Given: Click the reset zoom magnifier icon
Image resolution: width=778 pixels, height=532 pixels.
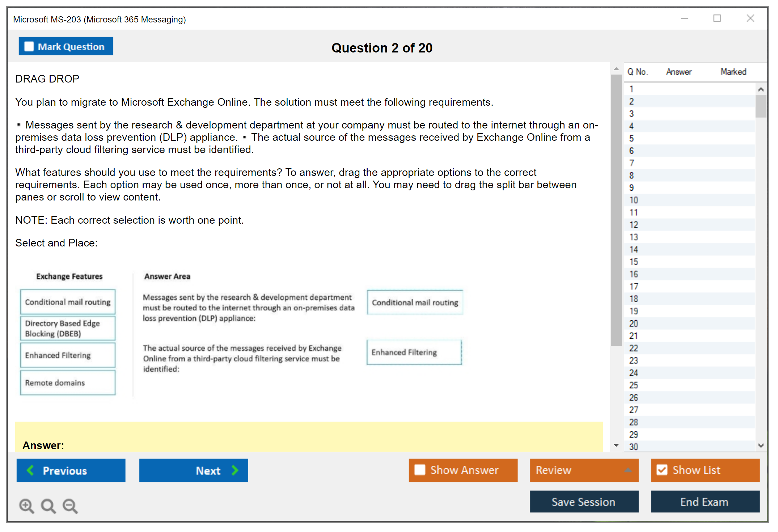Looking at the screenshot, I should pos(48,506).
